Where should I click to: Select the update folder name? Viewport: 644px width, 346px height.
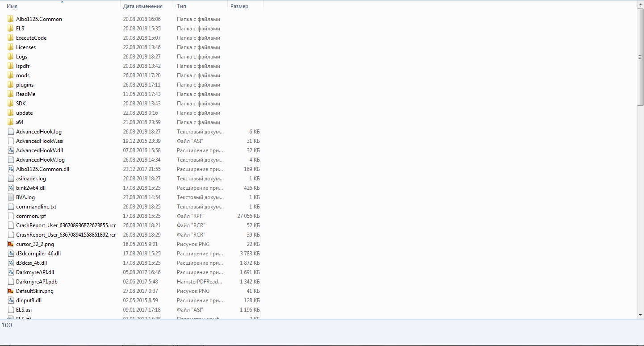pyautogui.click(x=25, y=113)
